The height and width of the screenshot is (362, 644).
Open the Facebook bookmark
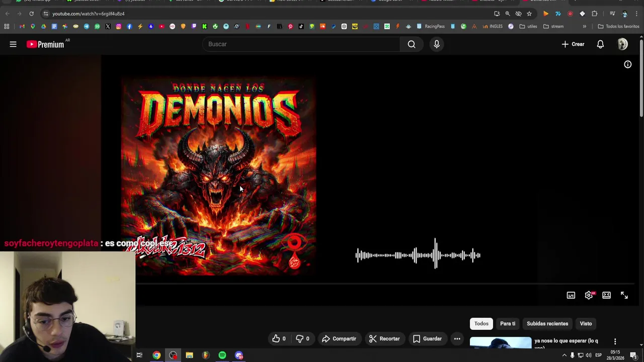pyautogui.click(x=129, y=26)
